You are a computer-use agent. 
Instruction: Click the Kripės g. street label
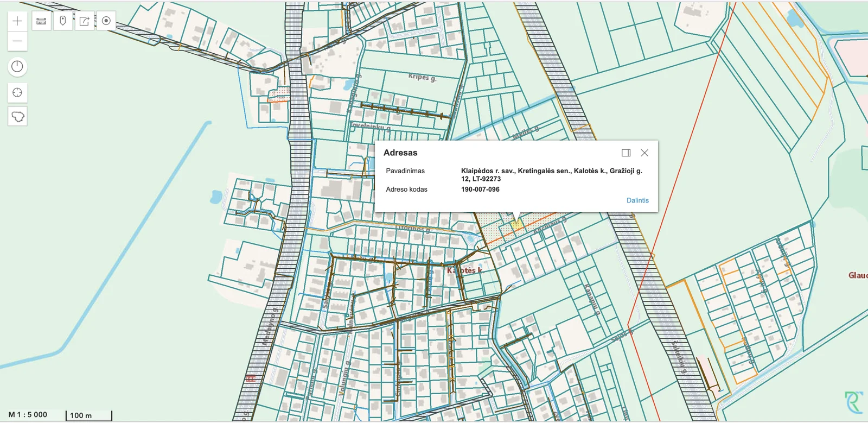pos(422,77)
